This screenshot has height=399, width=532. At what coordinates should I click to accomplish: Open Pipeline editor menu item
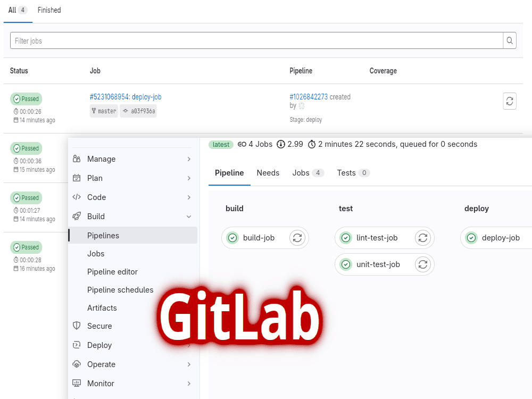[112, 272]
